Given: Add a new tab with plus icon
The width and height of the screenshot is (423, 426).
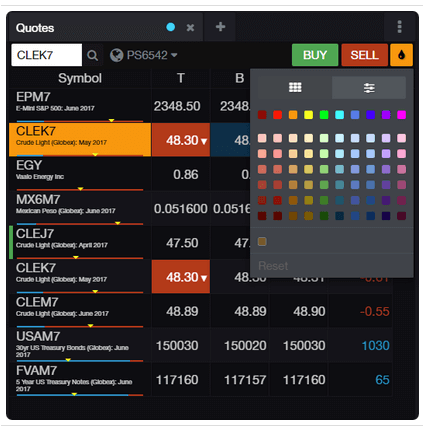Looking at the screenshot, I should pyautogui.click(x=220, y=27).
